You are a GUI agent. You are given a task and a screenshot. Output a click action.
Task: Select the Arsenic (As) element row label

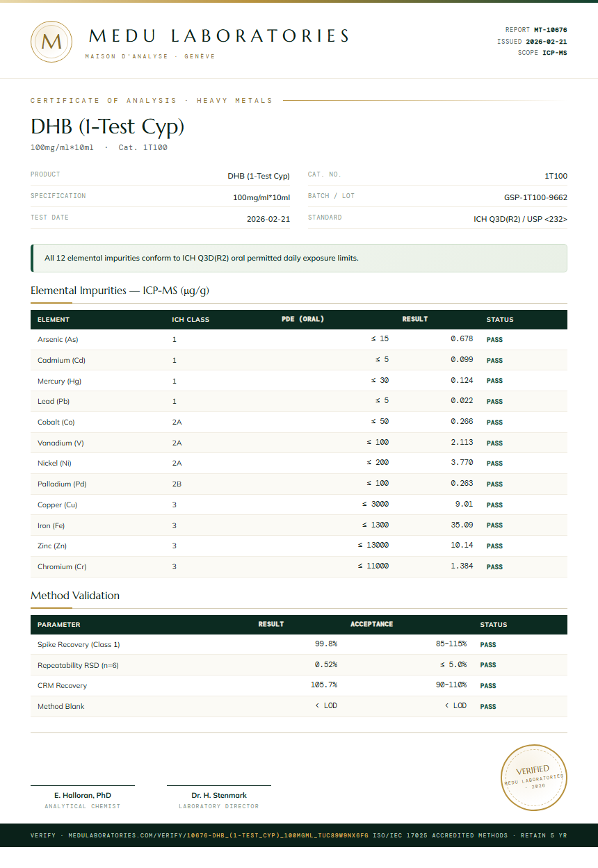coord(58,340)
